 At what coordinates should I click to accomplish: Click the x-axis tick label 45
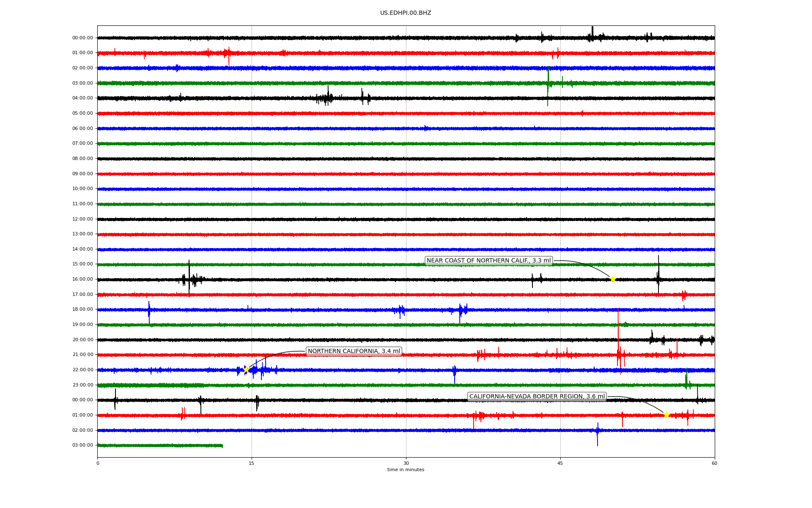point(560,464)
